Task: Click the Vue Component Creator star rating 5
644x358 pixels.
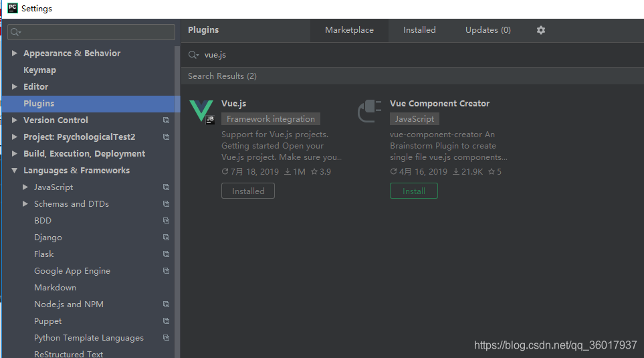Action: click(494, 172)
